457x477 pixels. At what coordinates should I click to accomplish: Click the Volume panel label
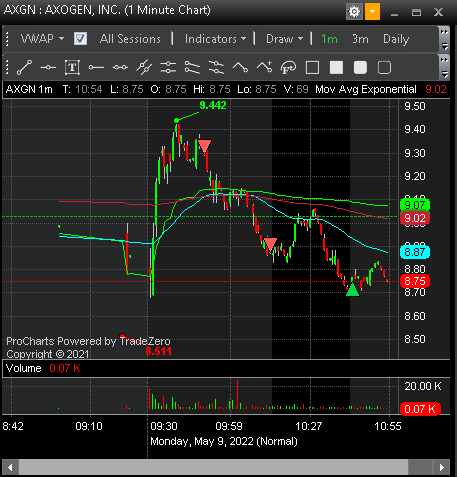tap(24, 368)
